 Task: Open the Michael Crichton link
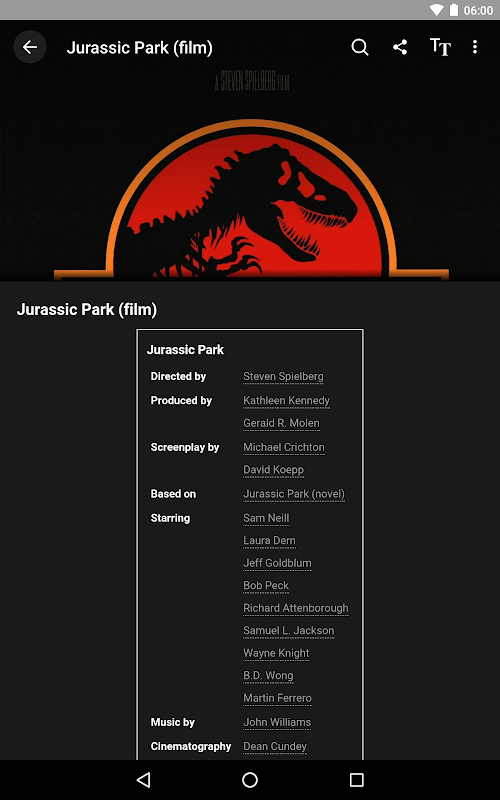[x=284, y=447]
